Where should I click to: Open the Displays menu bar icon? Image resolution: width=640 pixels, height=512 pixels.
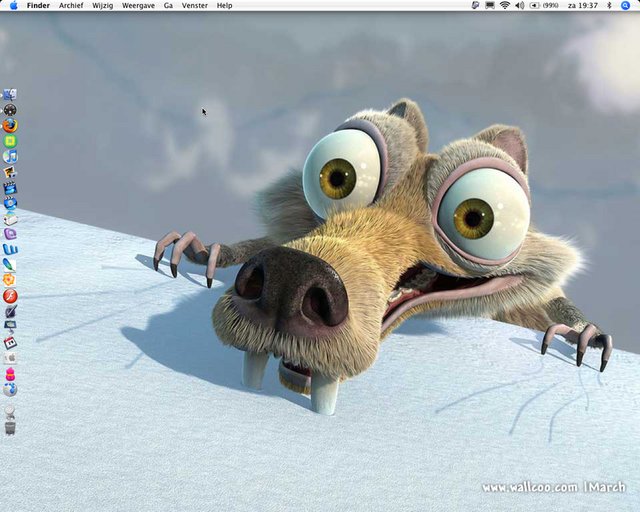(490, 5)
